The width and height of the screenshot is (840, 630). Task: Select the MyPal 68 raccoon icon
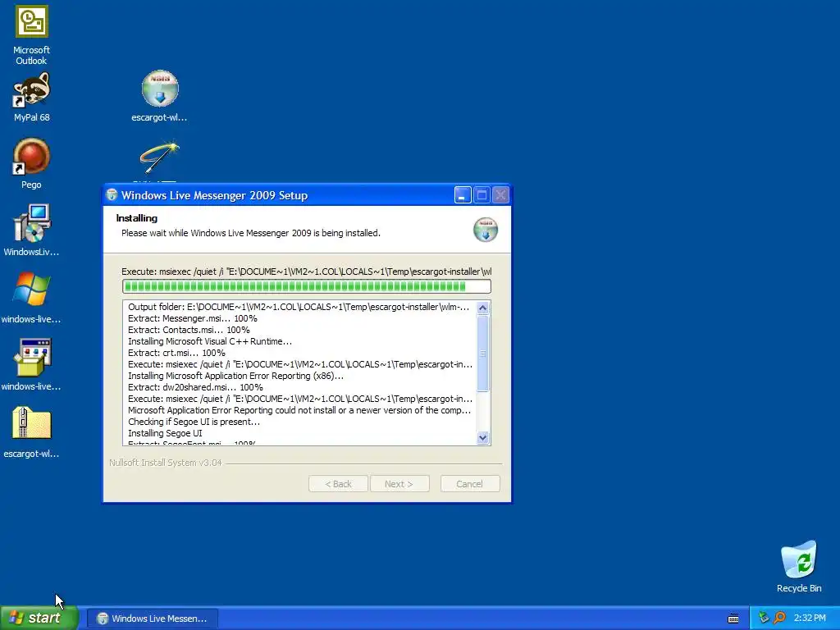32,90
